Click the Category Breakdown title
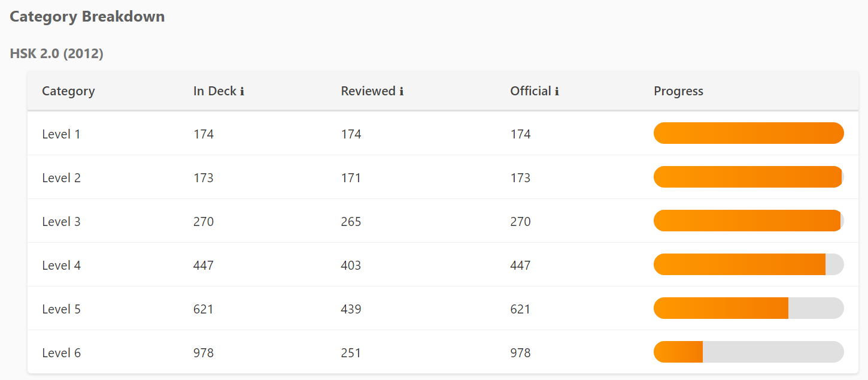This screenshot has width=868, height=380. pyautogui.click(x=87, y=16)
